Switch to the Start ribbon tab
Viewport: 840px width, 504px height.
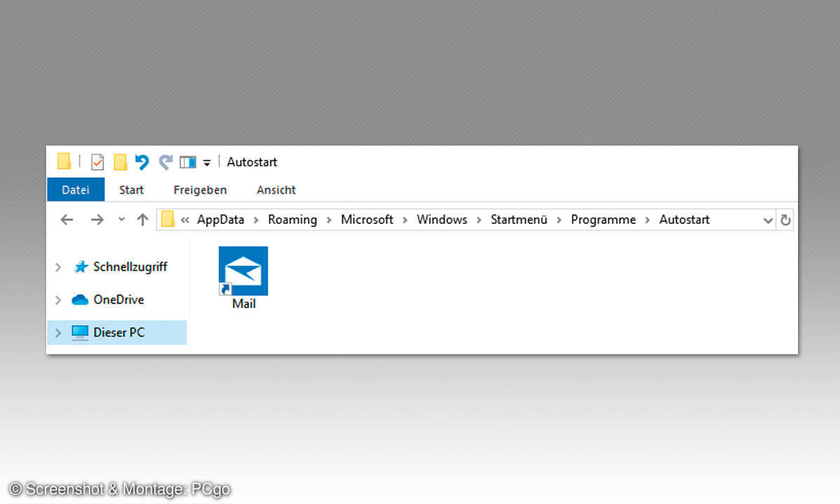132,190
